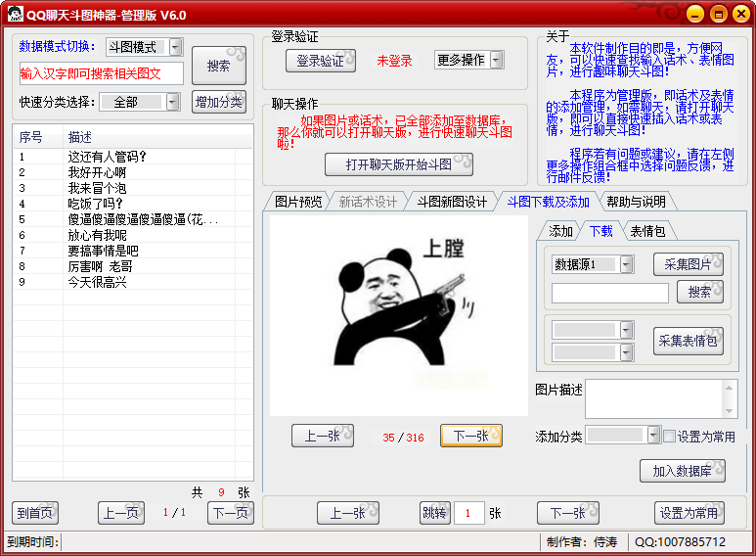Image resolution: width=756 pixels, height=556 pixels.
Task: Select the 斗图下载及添加 tab
Action: [x=549, y=202]
